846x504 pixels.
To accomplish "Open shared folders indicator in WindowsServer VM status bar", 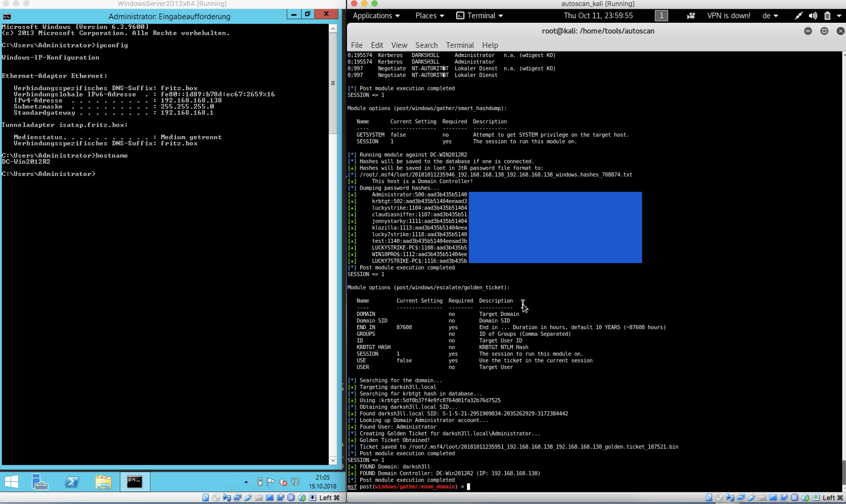I will click(259, 497).
